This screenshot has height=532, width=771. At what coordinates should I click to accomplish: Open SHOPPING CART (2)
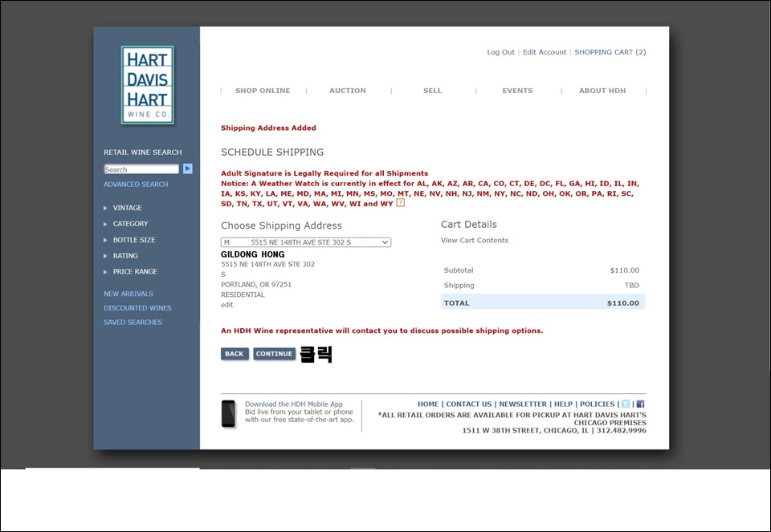click(610, 52)
